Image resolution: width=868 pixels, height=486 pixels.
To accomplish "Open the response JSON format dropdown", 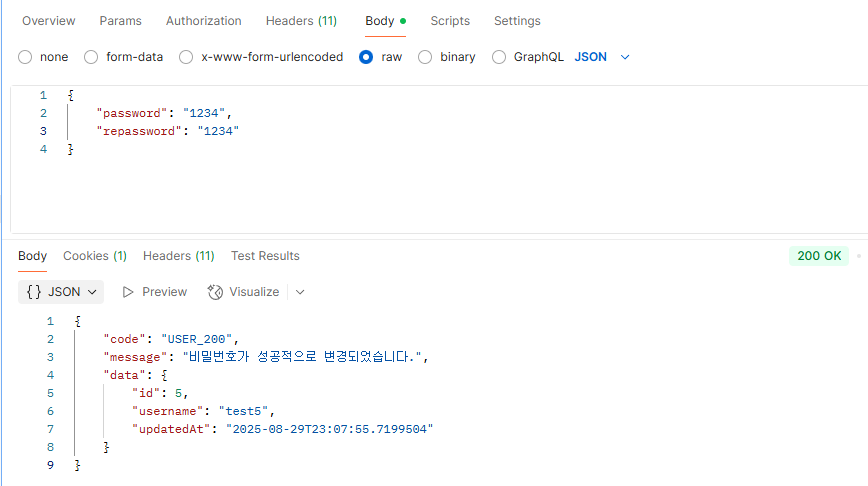I will [61, 292].
